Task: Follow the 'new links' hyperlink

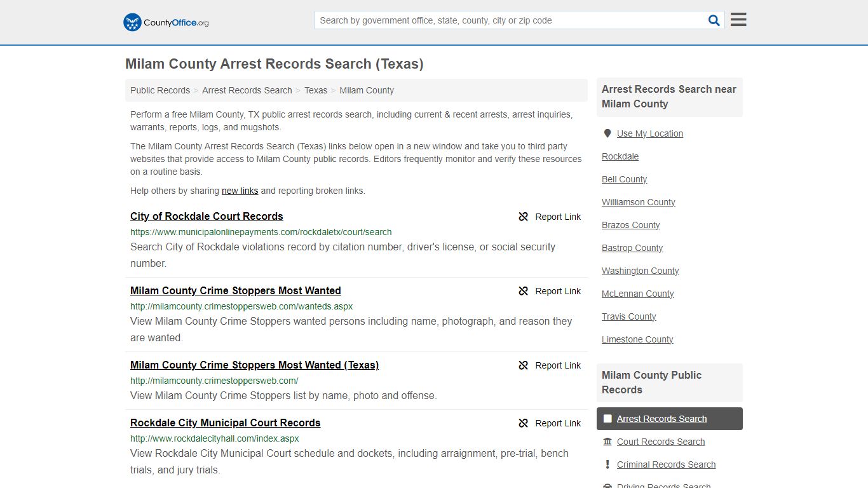Action: tap(240, 191)
